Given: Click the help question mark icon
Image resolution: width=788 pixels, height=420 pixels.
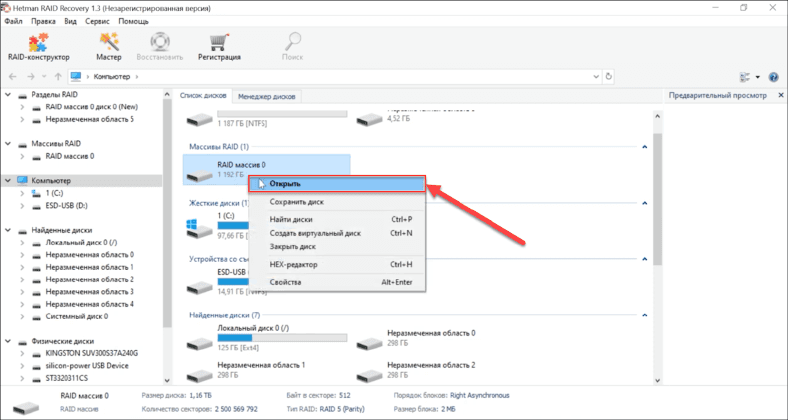Looking at the screenshot, I should (x=774, y=76).
